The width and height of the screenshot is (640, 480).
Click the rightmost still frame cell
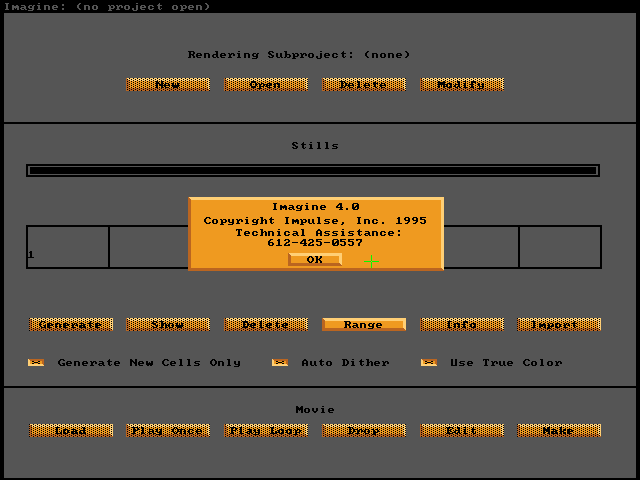pos(560,247)
